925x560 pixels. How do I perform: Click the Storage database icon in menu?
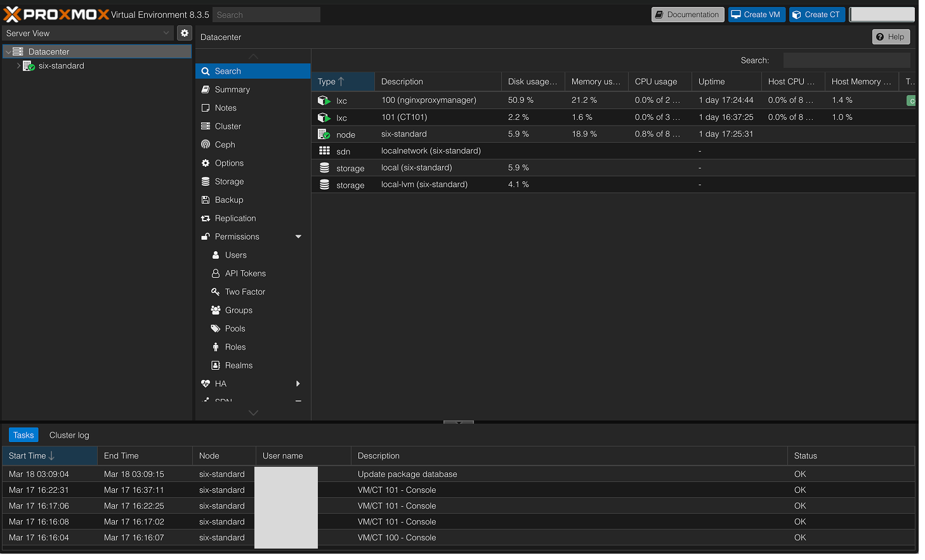click(x=206, y=181)
